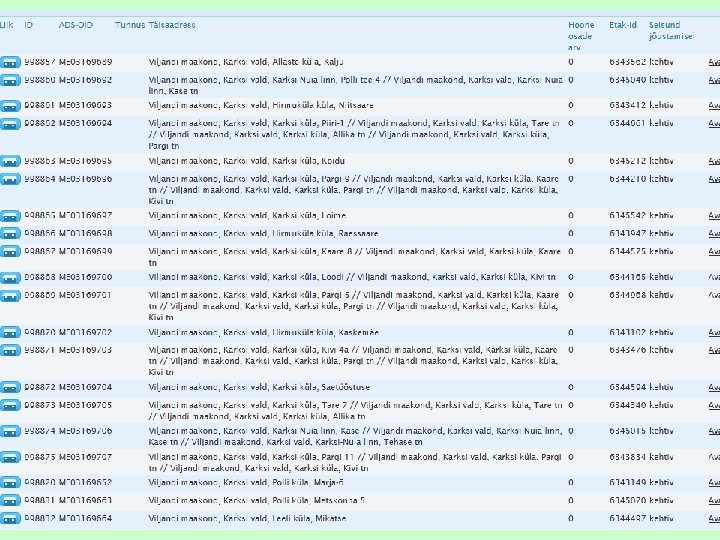Click the building icon in the Pargi 11 row
The width and height of the screenshot is (720, 540).
point(10,457)
